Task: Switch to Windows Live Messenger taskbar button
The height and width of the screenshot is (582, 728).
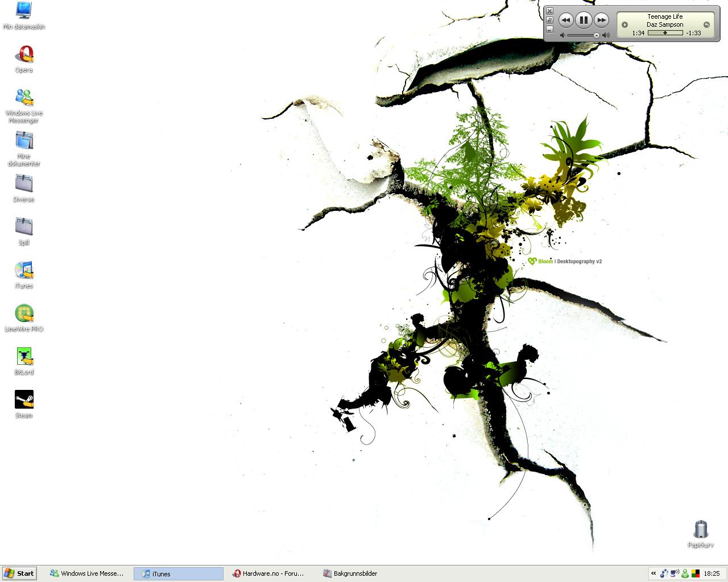Action: (86, 573)
